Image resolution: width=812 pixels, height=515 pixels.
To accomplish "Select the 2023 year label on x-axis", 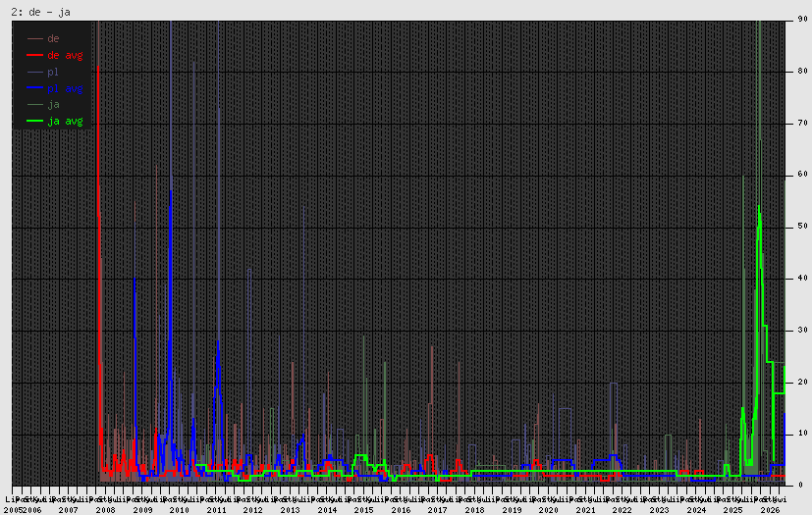I will coord(659,510).
